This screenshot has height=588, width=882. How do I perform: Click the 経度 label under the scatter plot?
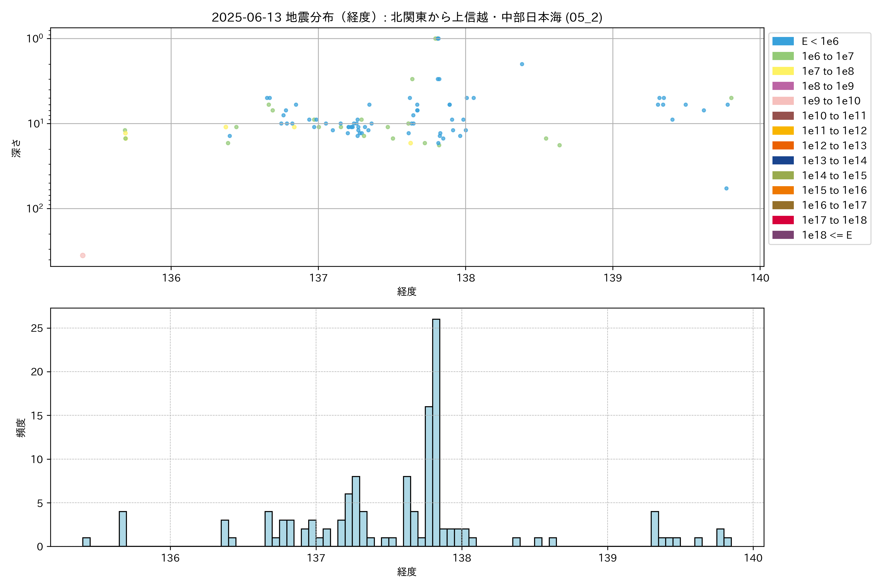(407, 291)
